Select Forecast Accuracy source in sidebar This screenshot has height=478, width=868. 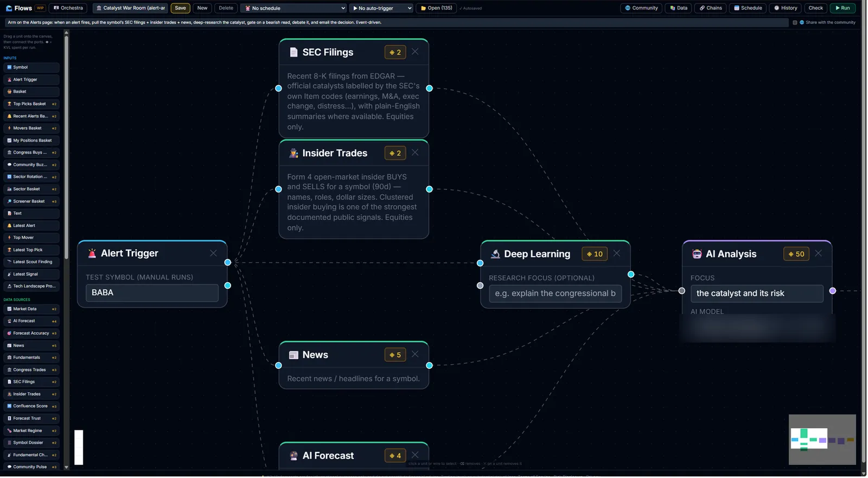coord(31,333)
